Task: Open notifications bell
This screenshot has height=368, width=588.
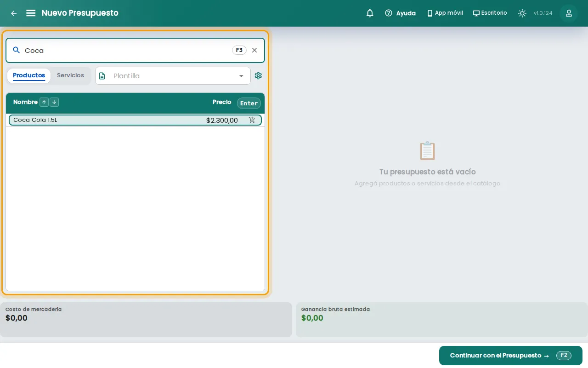Action: coord(370,13)
